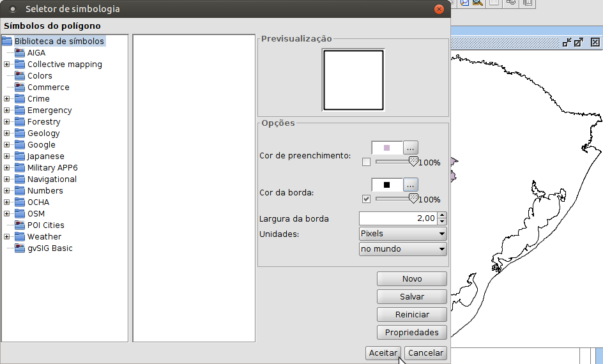Click the Aceitar button
This screenshot has width=603, height=364.
point(383,353)
